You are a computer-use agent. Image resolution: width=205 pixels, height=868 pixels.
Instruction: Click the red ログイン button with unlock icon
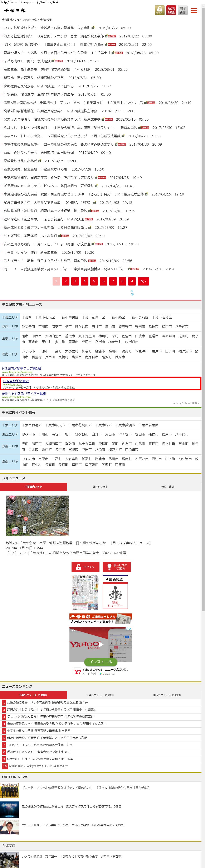point(85,567)
